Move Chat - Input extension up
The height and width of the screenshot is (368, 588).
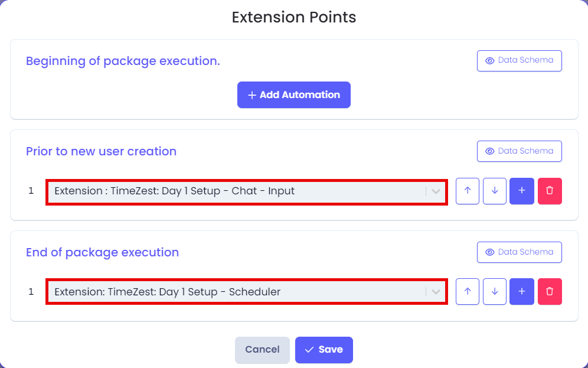[467, 191]
